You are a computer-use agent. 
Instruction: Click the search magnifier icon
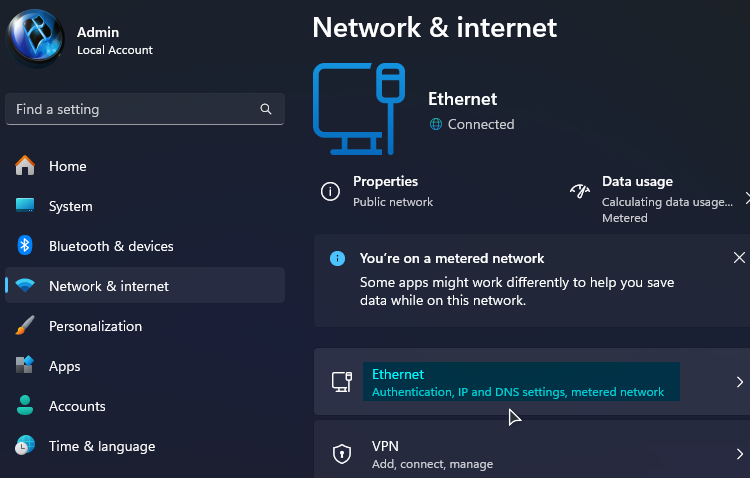(x=266, y=109)
